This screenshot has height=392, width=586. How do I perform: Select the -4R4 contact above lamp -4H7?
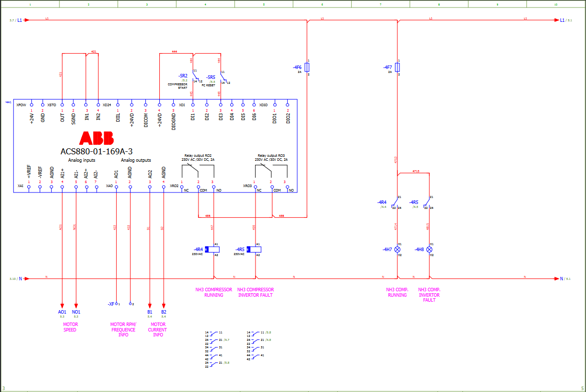pyautogui.click(x=394, y=203)
